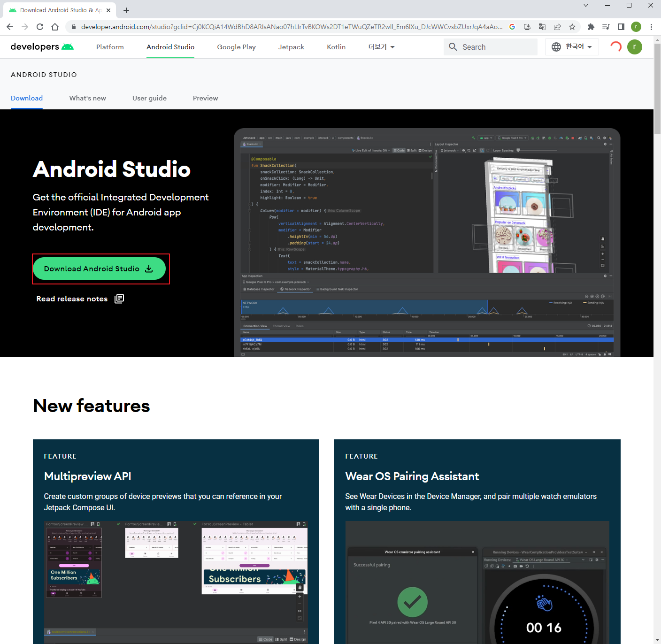Click the 'Android Studio' hero heading
The height and width of the screenshot is (644, 661).
(112, 169)
